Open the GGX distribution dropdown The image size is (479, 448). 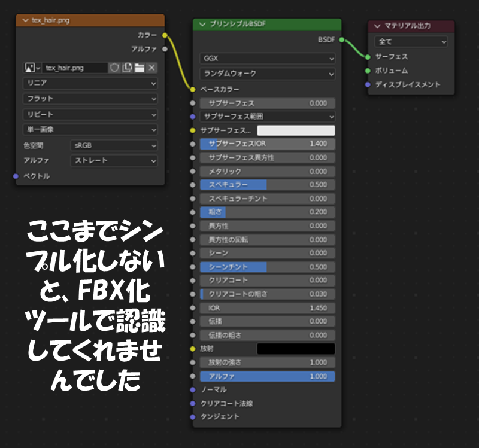[267, 59]
